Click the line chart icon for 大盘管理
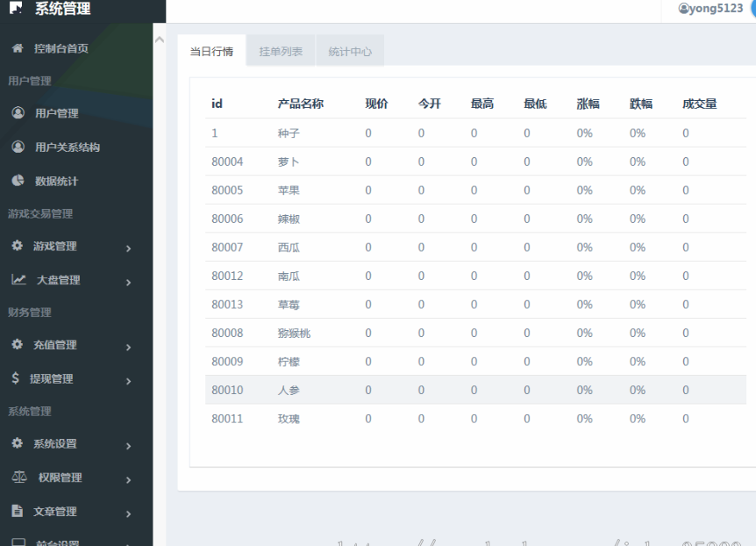 [18, 280]
